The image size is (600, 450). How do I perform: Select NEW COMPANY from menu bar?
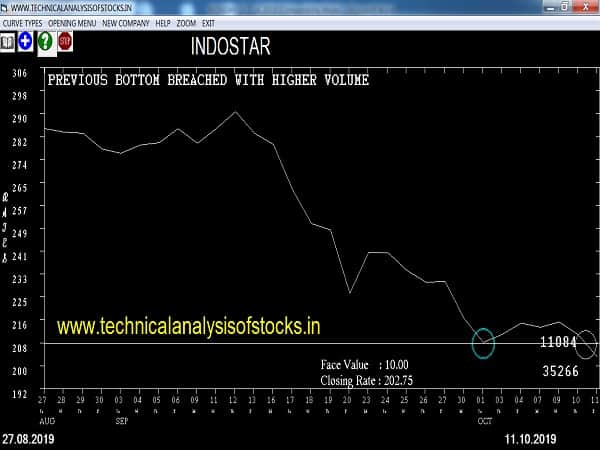click(126, 22)
